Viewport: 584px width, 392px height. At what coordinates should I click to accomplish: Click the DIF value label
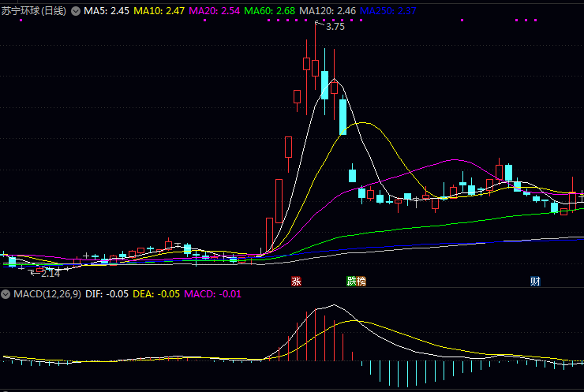pos(106,294)
